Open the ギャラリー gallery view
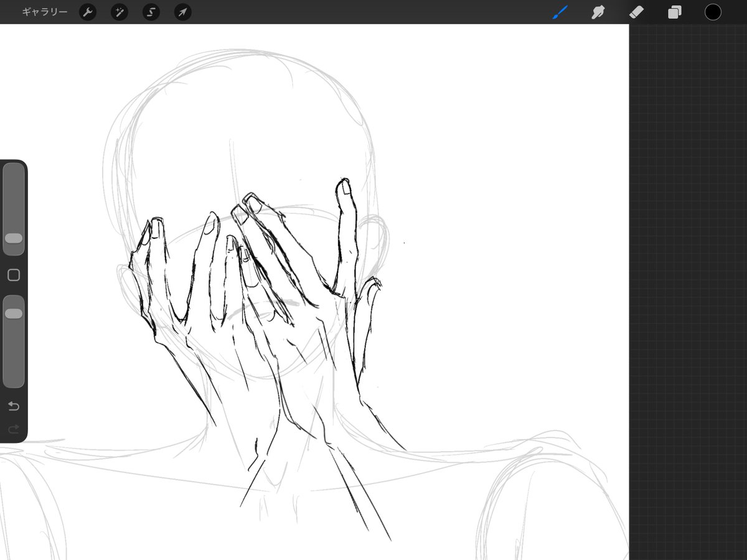 (44, 12)
